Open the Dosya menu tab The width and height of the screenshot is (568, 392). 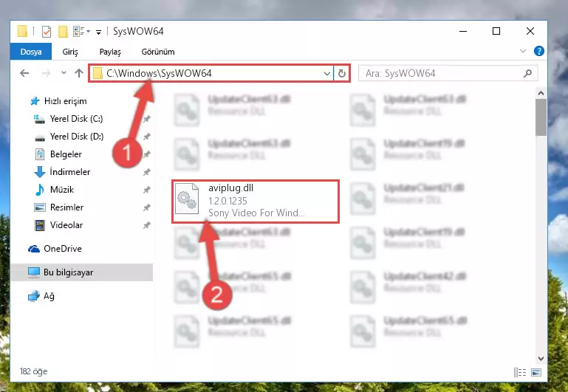pyautogui.click(x=31, y=52)
